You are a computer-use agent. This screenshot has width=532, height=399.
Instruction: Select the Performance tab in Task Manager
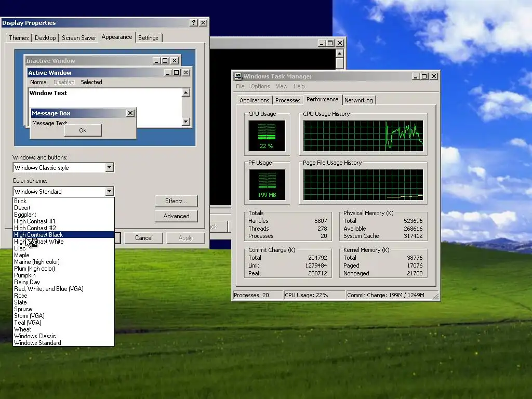coord(322,99)
